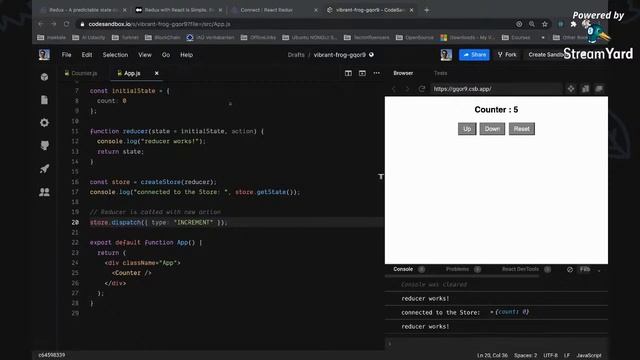This screenshot has width=640, height=360.
Task: Open the Live collaboration people icon
Action: (44, 192)
